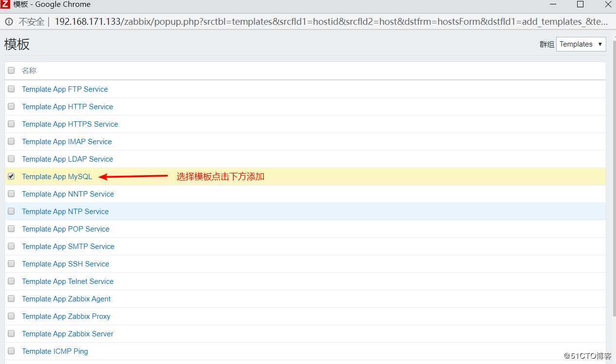Uncheck the Template App MySQL checkbox
The width and height of the screenshot is (616, 364).
click(11, 176)
